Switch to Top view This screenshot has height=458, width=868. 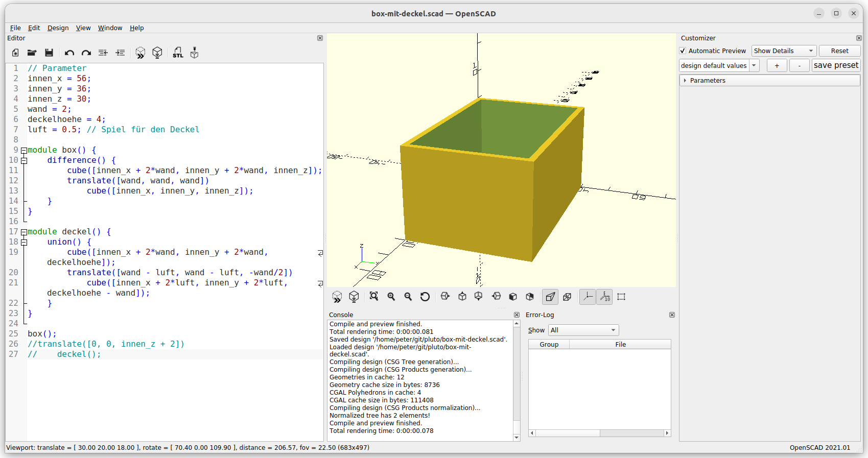click(462, 297)
